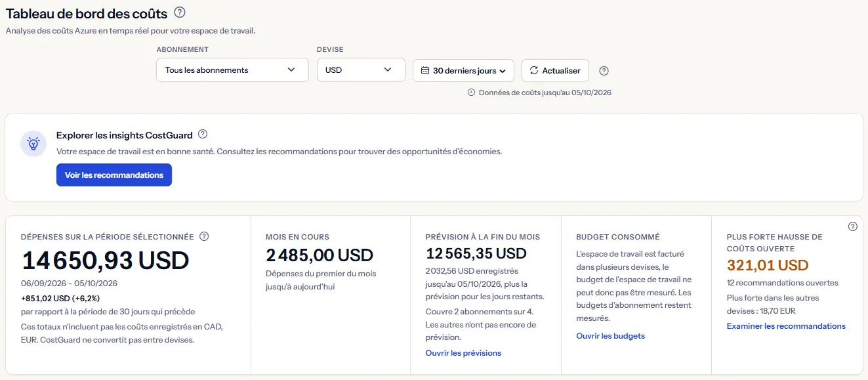868x380 pixels.
Task: Open the Ouvrir les budgets link
Action: click(610, 336)
